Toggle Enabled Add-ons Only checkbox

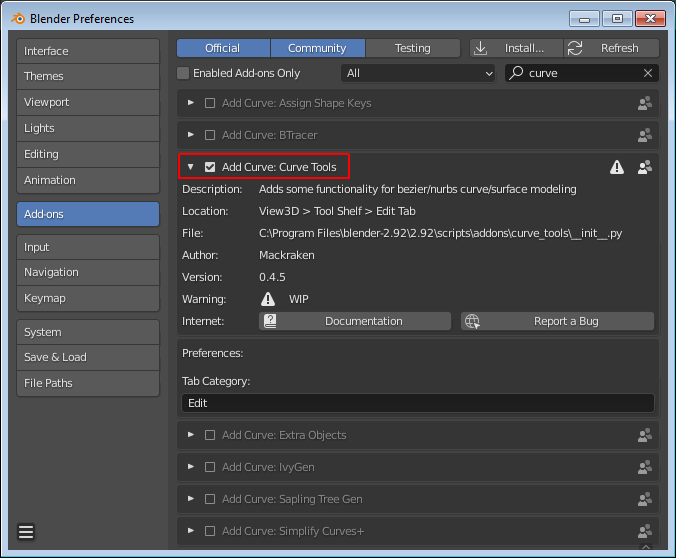click(183, 73)
